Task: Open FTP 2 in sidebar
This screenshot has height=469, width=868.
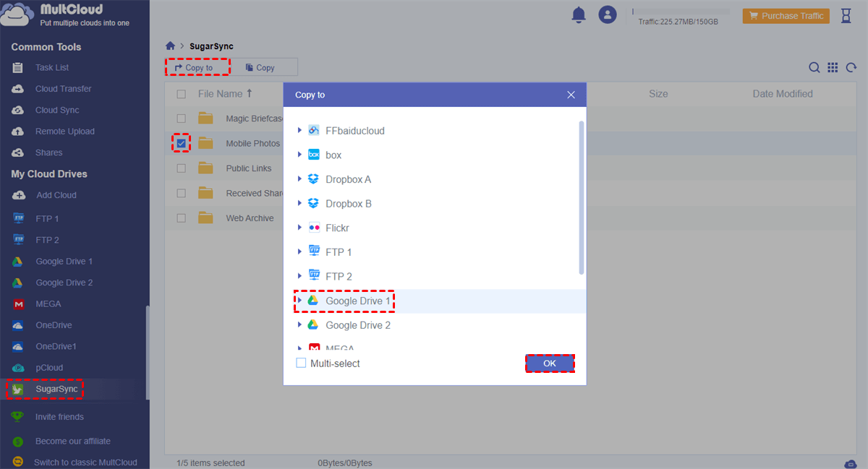Action: coord(47,240)
